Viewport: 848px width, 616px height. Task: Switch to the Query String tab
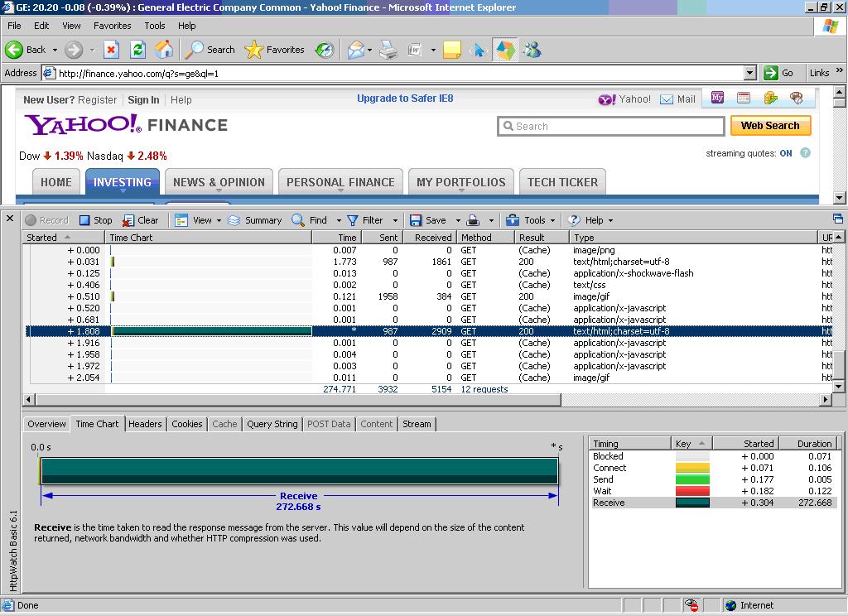click(272, 424)
